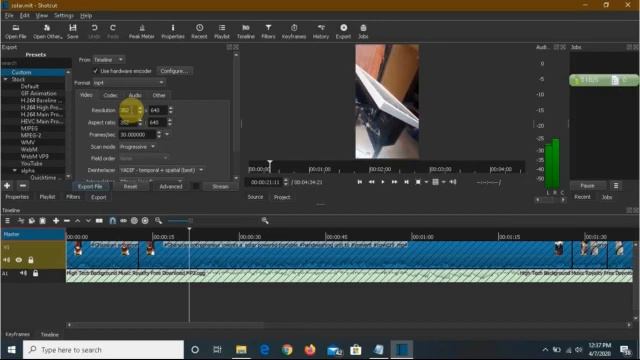Open the Deinterlacer YADIF dropdown

coord(162,170)
